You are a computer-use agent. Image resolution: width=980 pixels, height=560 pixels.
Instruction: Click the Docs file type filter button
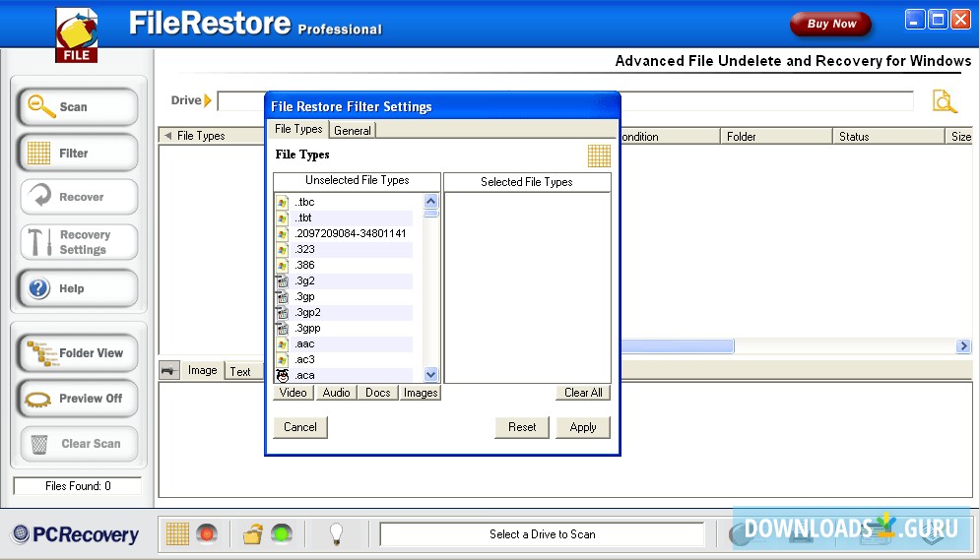click(377, 393)
